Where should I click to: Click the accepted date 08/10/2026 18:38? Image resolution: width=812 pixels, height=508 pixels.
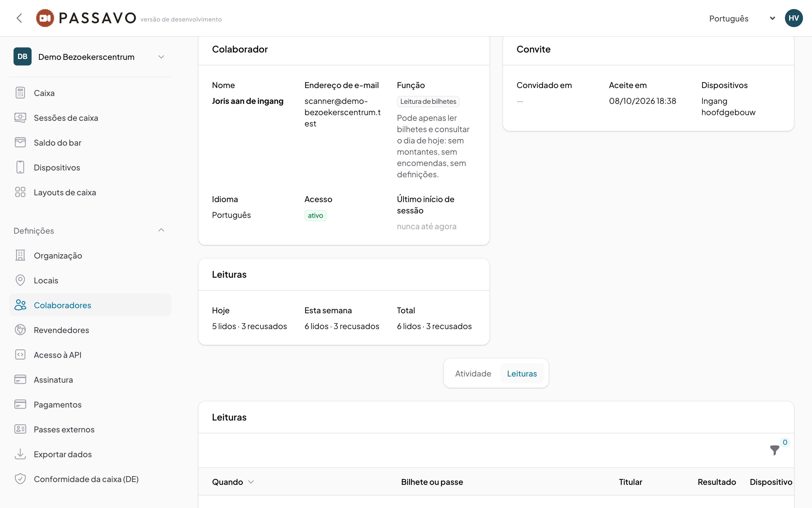point(642,101)
